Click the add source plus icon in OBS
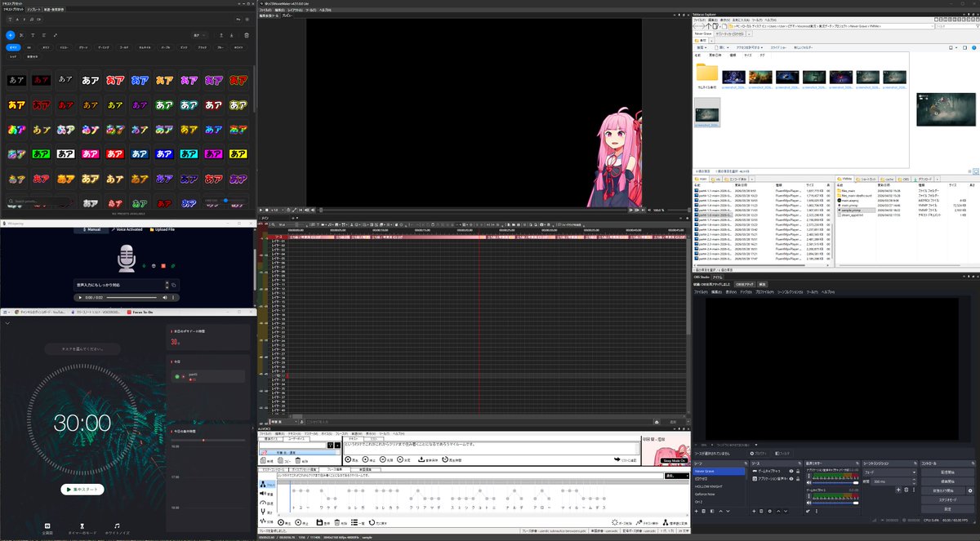The image size is (980, 541). click(754, 512)
